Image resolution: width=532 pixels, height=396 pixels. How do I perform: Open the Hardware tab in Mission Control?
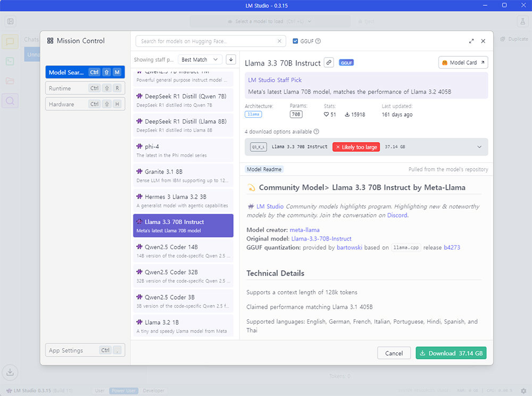pyautogui.click(x=85, y=104)
